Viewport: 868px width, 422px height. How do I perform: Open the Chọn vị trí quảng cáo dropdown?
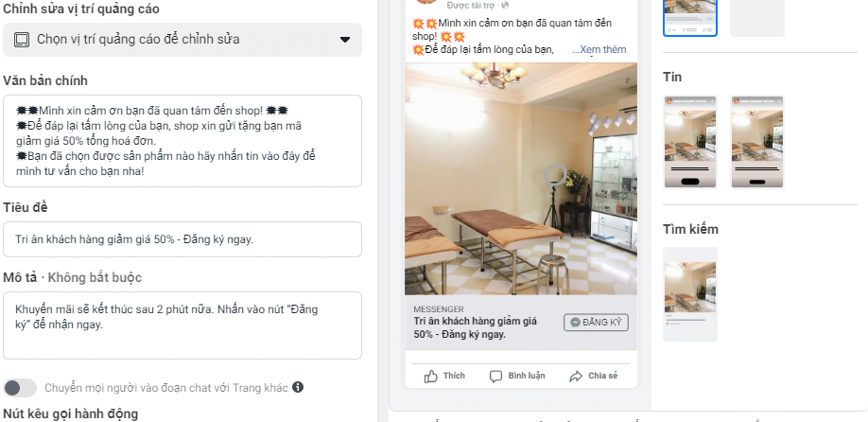182,40
